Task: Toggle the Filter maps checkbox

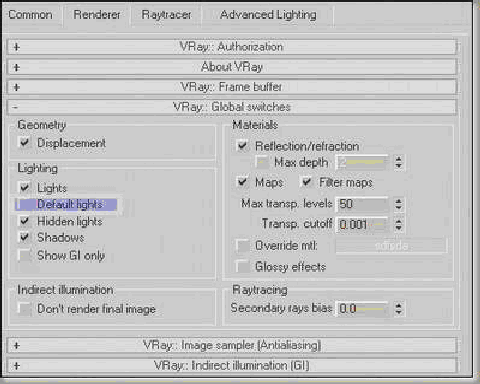Action: 307,182
